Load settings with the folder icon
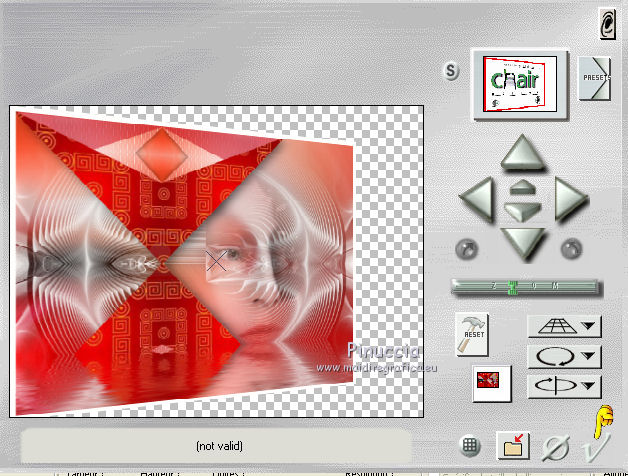 tap(513, 445)
